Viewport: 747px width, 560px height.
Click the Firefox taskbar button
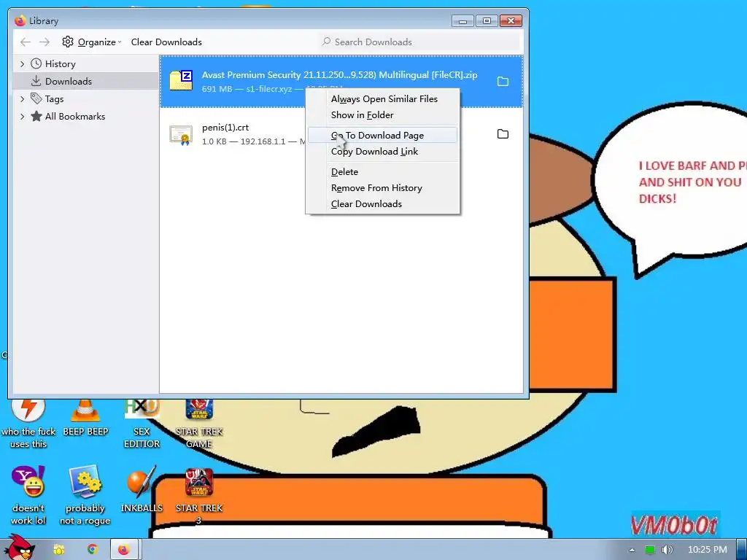click(124, 550)
